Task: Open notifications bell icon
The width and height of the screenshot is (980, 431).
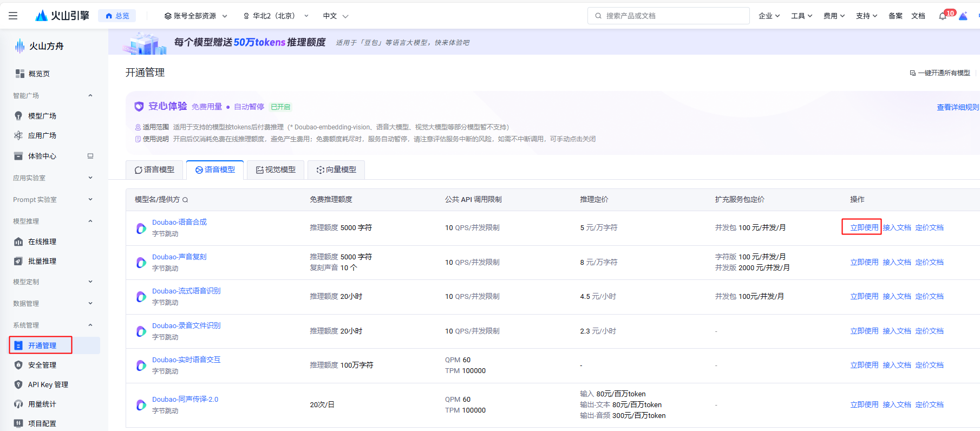Action: coord(943,16)
